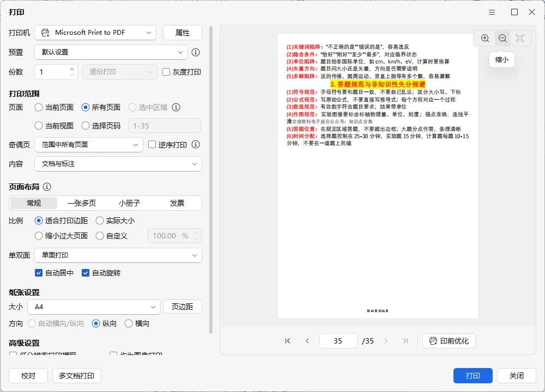Open 多文档打印 multi-document printing

pyautogui.click(x=76, y=376)
